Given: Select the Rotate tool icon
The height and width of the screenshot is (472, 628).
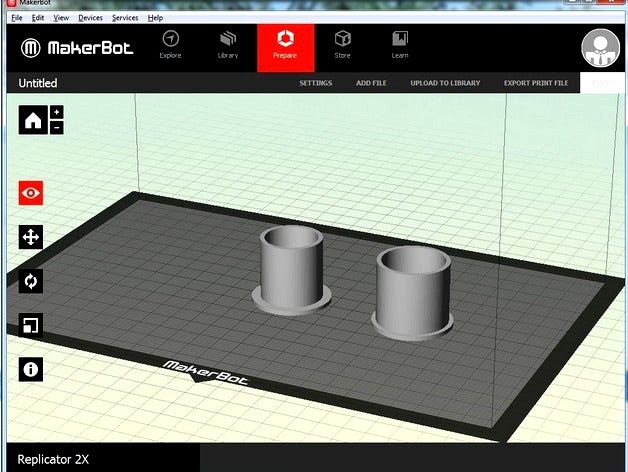Looking at the screenshot, I should 31,281.
